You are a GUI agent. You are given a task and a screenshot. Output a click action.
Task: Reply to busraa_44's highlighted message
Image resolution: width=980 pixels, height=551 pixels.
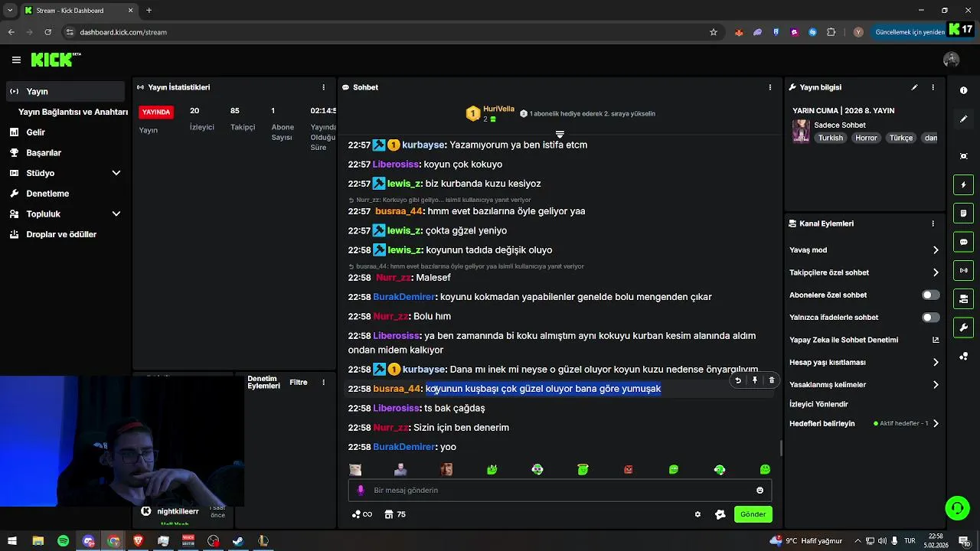738,380
